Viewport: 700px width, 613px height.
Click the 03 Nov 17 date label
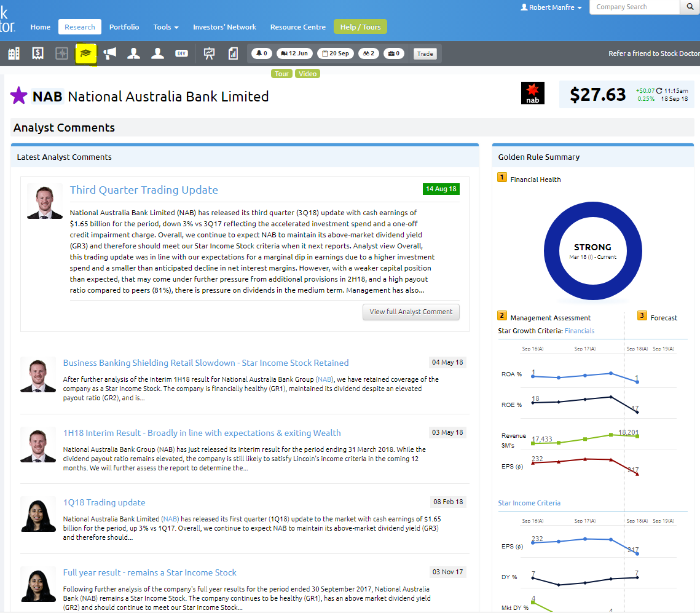coord(448,572)
